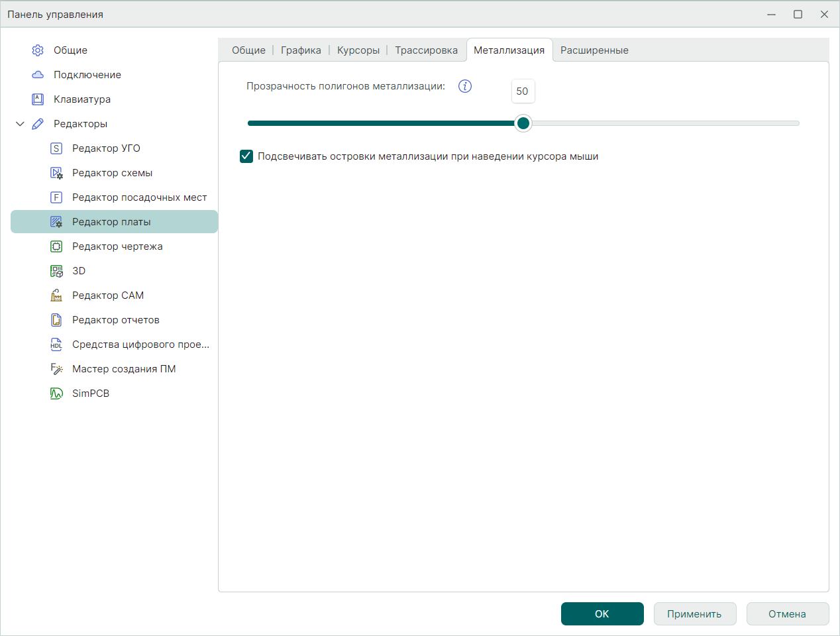
Task: Click the Мастер создания ПМ wand icon
Action: 56,369
